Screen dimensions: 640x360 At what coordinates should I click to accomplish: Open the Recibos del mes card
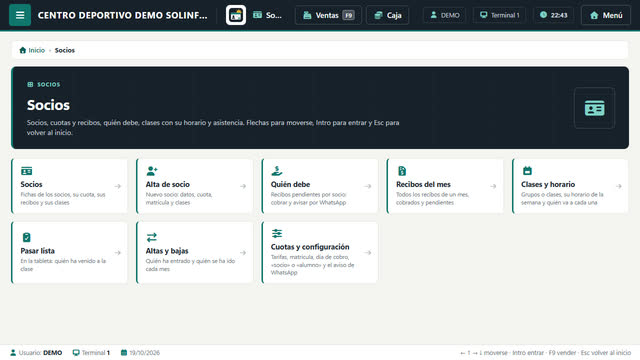point(445,186)
